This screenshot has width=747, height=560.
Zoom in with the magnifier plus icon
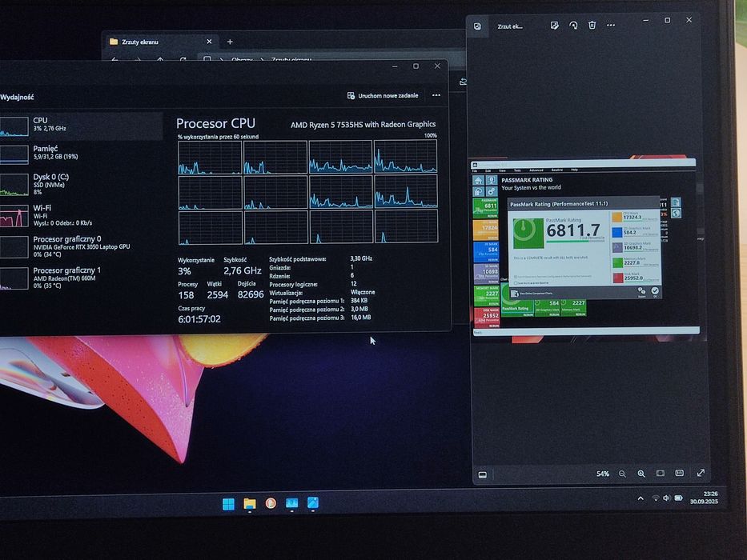(641, 474)
